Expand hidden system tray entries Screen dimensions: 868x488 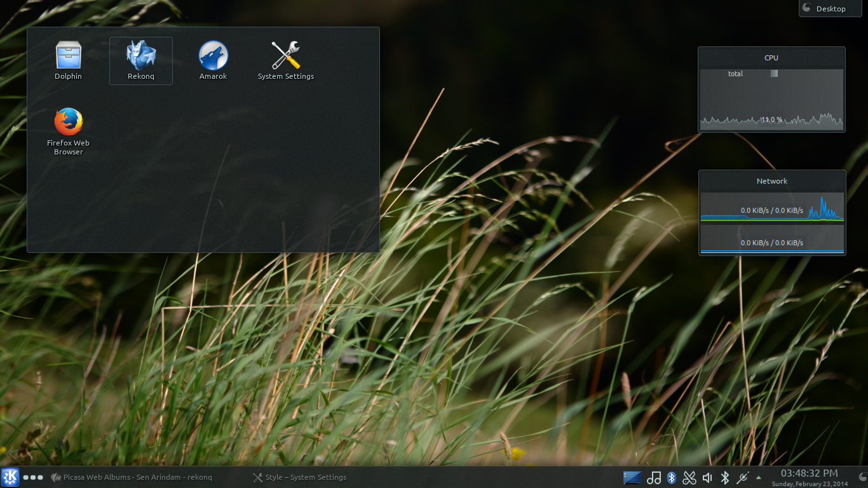[x=759, y=477]
